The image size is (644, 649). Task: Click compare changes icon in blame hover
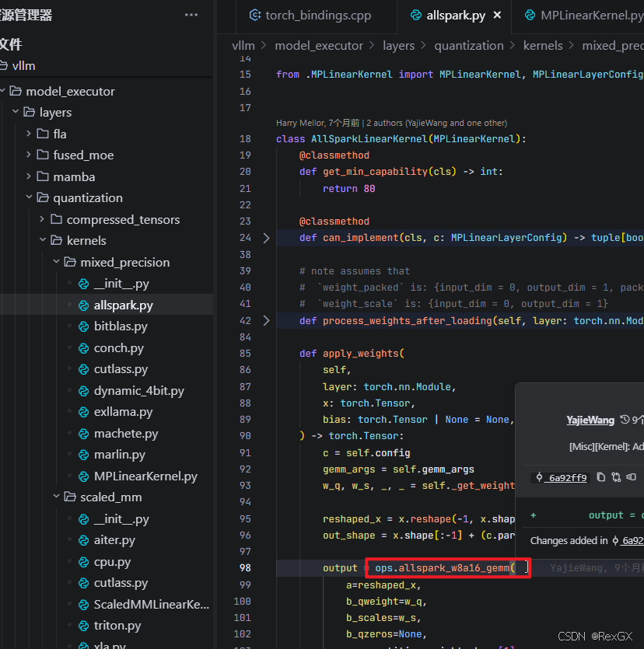pos(616,477)
